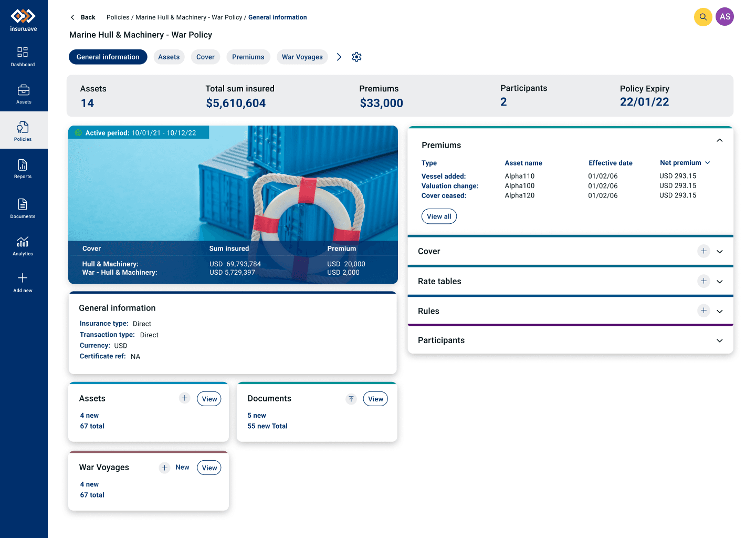Click Cover ceased premium type
The image size is (756, 538).
[444, 195]
